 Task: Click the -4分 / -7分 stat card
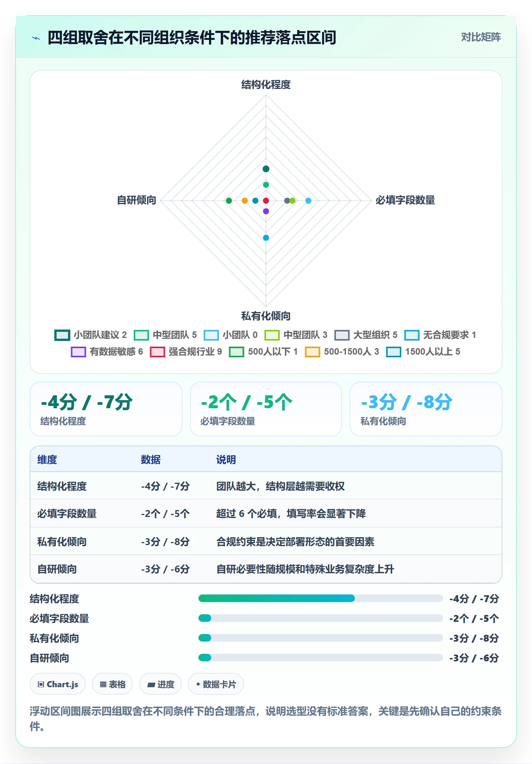[x=106, y=409]
